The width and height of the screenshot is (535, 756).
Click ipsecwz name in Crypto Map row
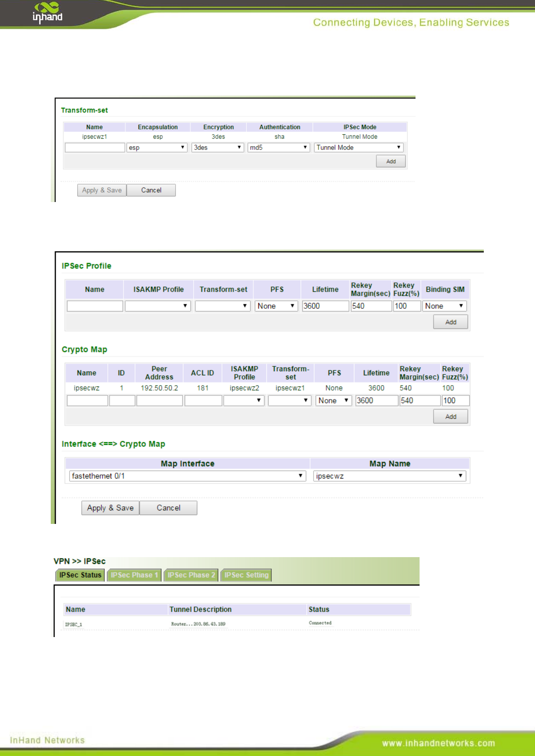(x=87, y=388)
